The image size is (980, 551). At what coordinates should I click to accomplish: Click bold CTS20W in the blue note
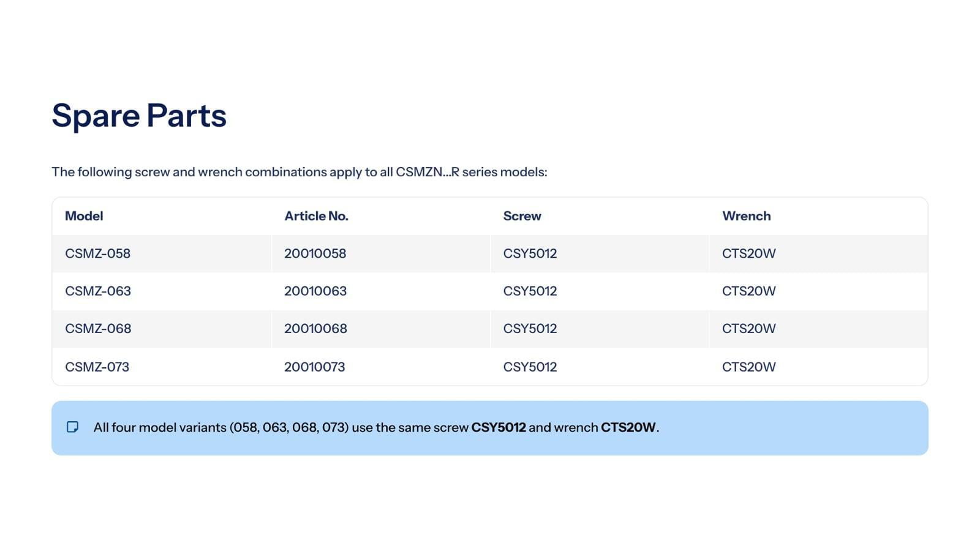click(628, 427)
